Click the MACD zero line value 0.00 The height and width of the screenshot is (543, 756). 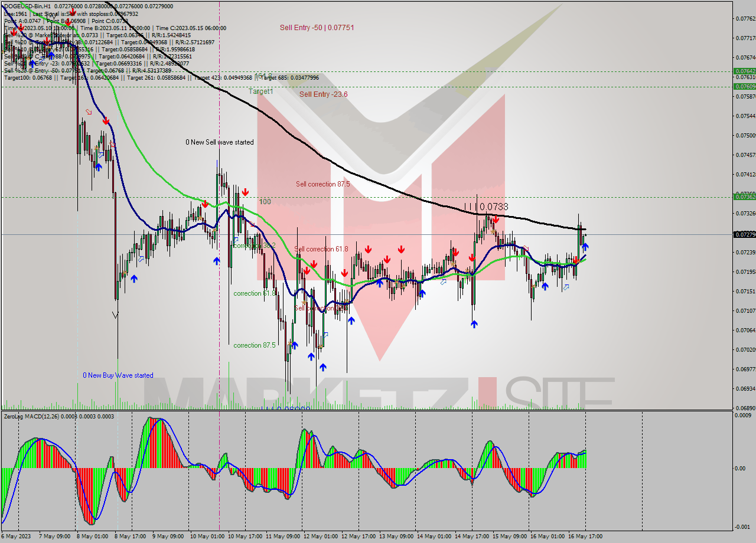coord(739,469)
